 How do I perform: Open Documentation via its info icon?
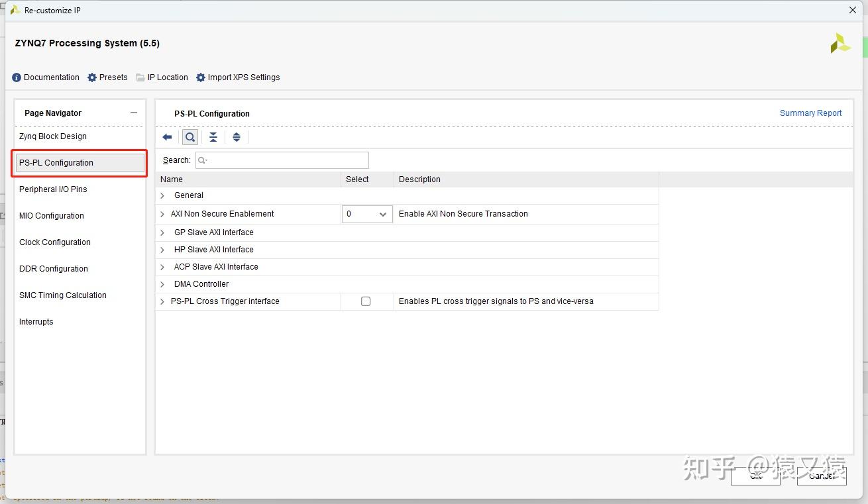coord(17,77)
